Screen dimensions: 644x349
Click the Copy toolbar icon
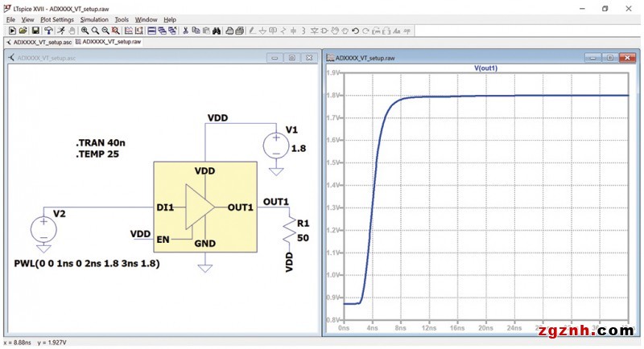(x=196, y=31)
